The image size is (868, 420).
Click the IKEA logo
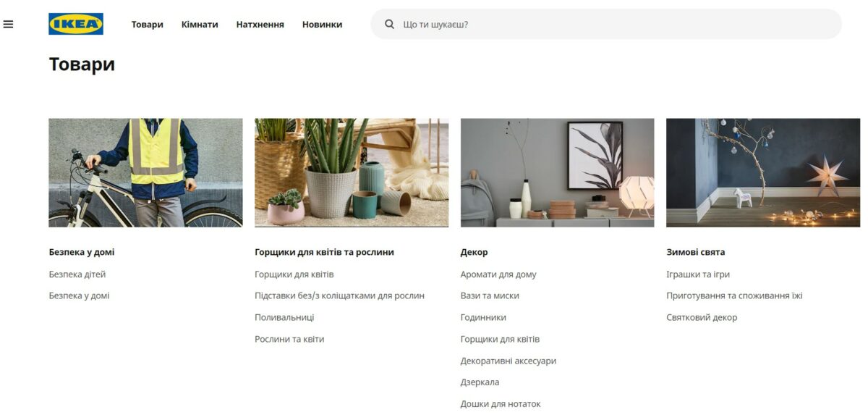click(x=76, y=24)
